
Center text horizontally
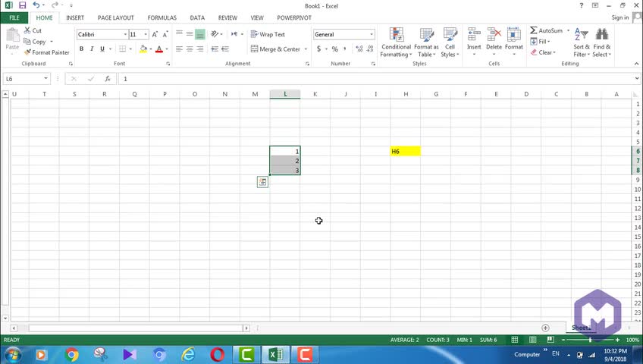pyautogui.click(x=190, y=49)
